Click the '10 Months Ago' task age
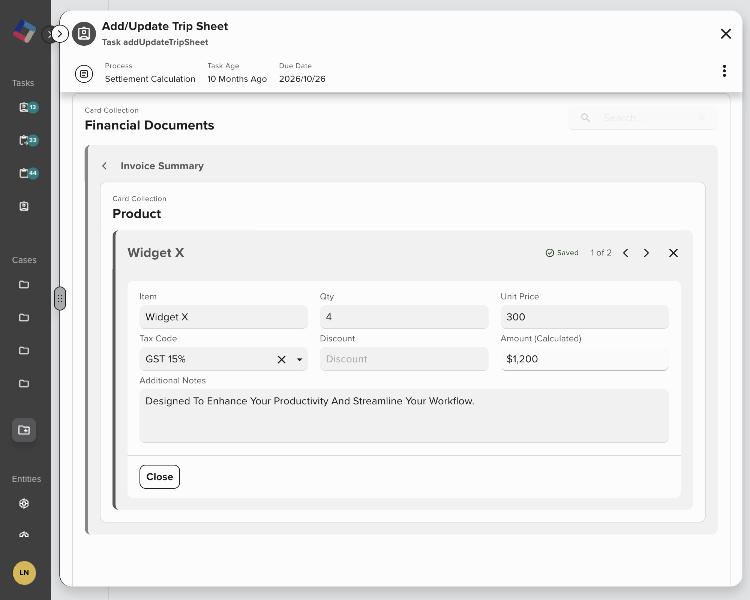Screen dimensions: 750x600 click(237, 79)
